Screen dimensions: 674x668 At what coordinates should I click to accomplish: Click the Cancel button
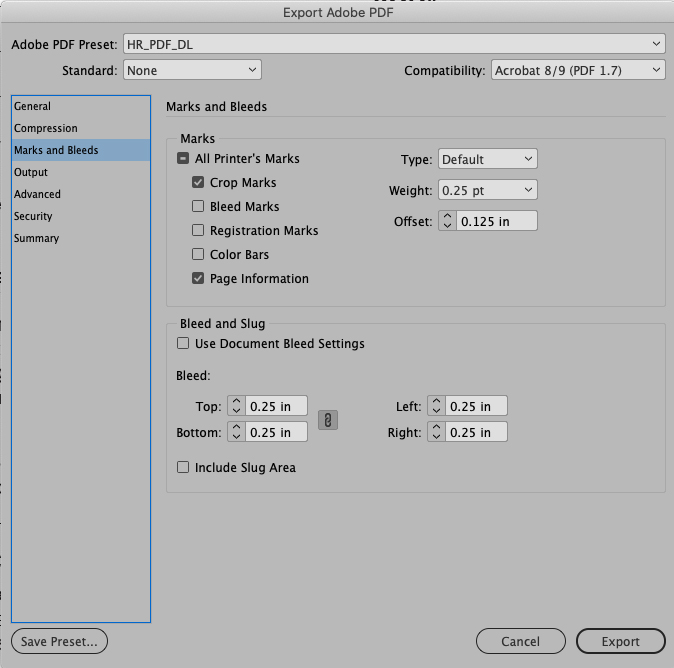(x=521, y=641)
